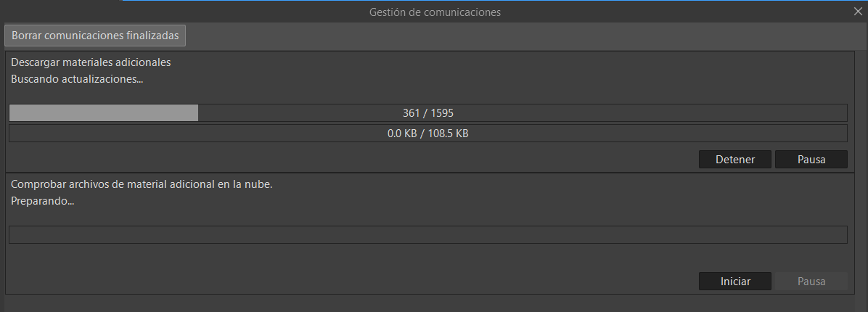Select the Comprobar archivos de material adicional entry title
Screen dimensions: 868x312
142,184
